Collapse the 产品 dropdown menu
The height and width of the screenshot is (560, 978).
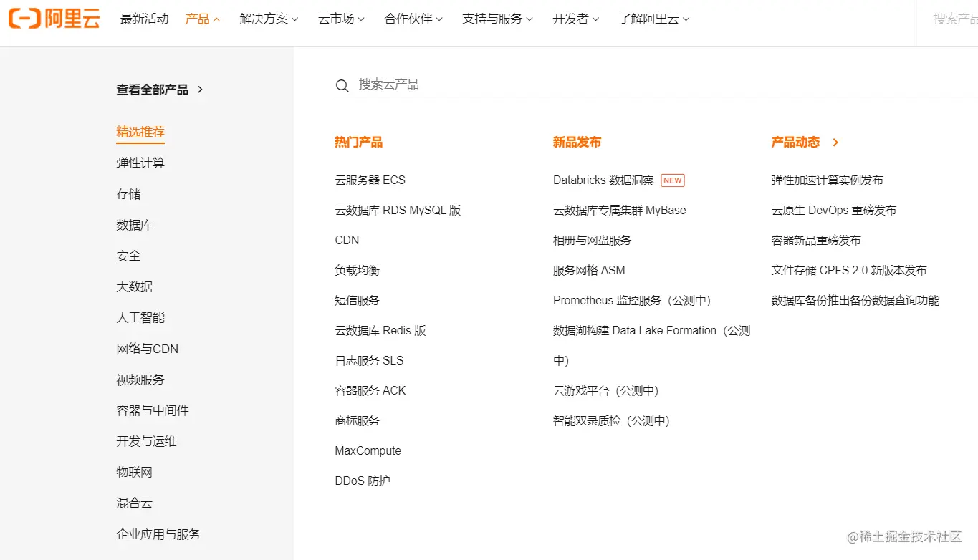[x=203, y=19]
